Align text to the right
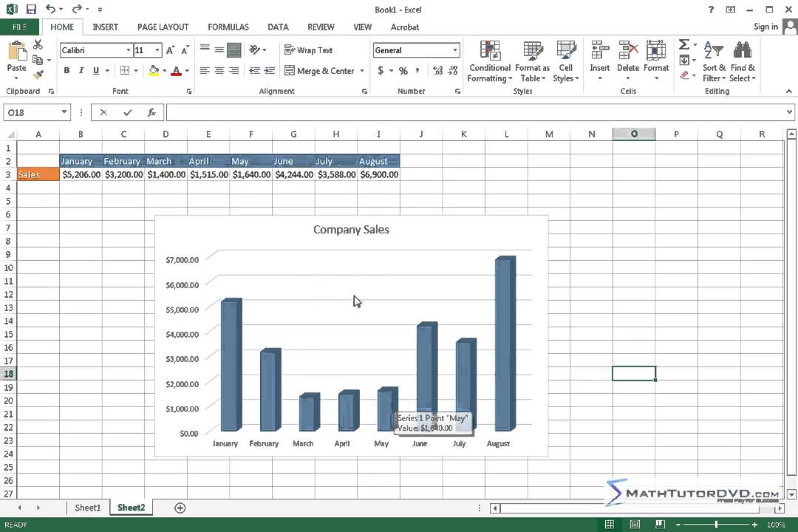 (234, 70)
